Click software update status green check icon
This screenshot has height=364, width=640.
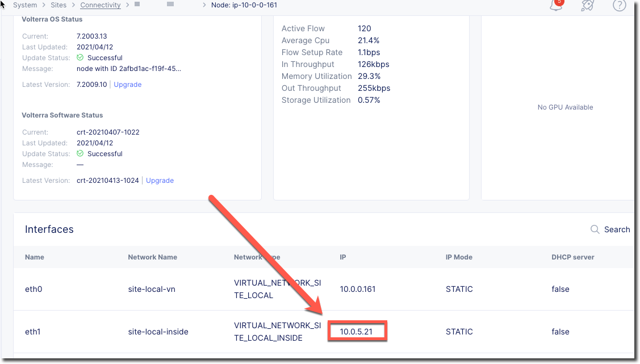[x=80, y=154]
